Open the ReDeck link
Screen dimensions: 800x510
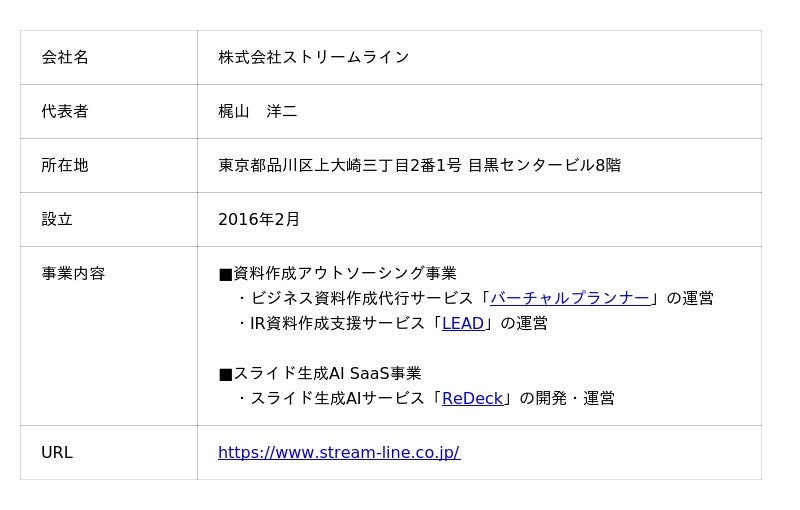[472, 398]
